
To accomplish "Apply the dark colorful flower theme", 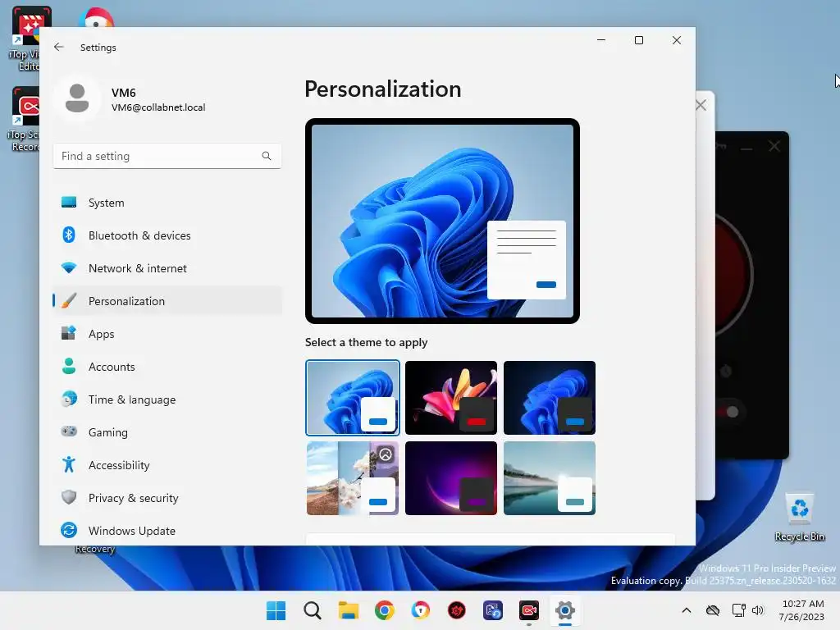I will (451, 398).
